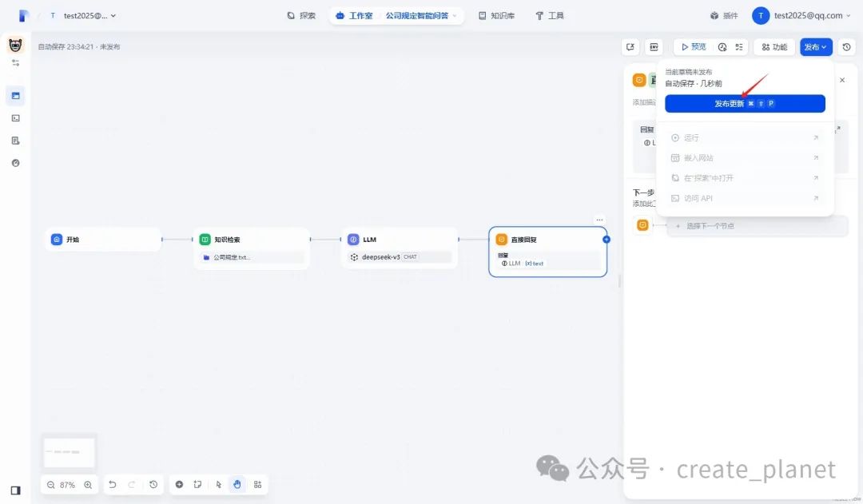Open the organize nodes layout icon

[257, 484]
